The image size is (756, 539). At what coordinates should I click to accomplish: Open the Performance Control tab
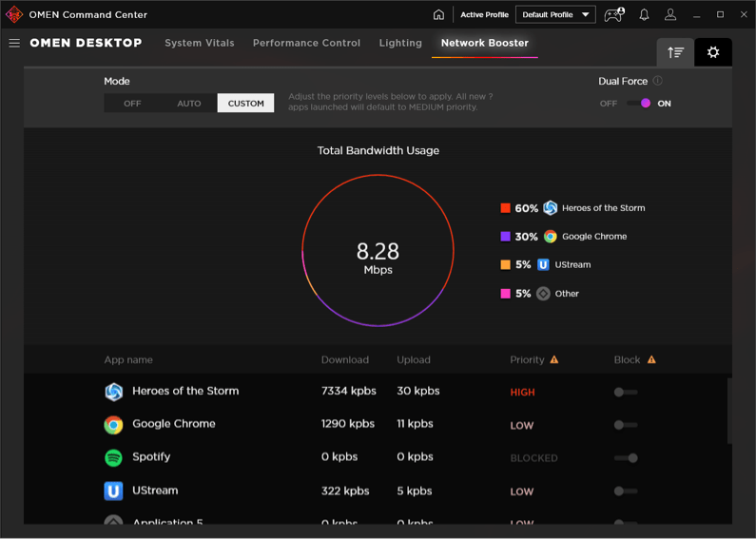click(x=306, y=43)
